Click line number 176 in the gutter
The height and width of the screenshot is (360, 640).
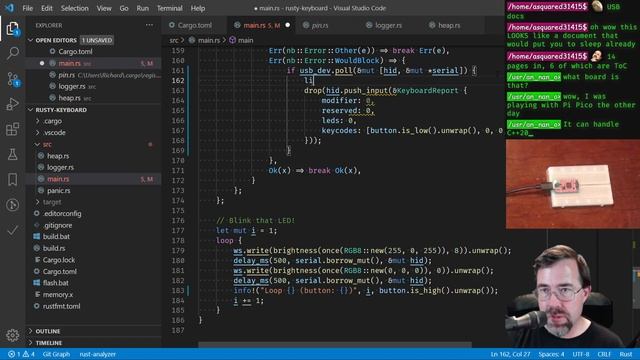click(x=178, y=220)
